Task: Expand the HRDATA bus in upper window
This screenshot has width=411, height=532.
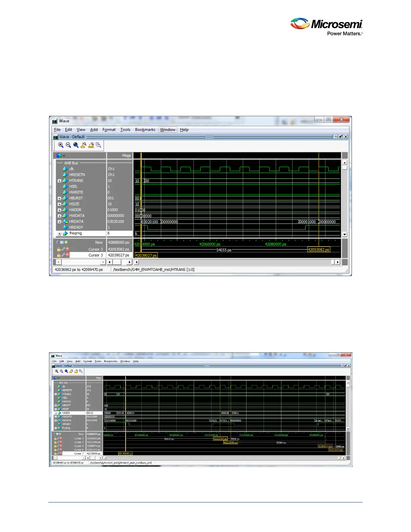Action: coord(59,222)
